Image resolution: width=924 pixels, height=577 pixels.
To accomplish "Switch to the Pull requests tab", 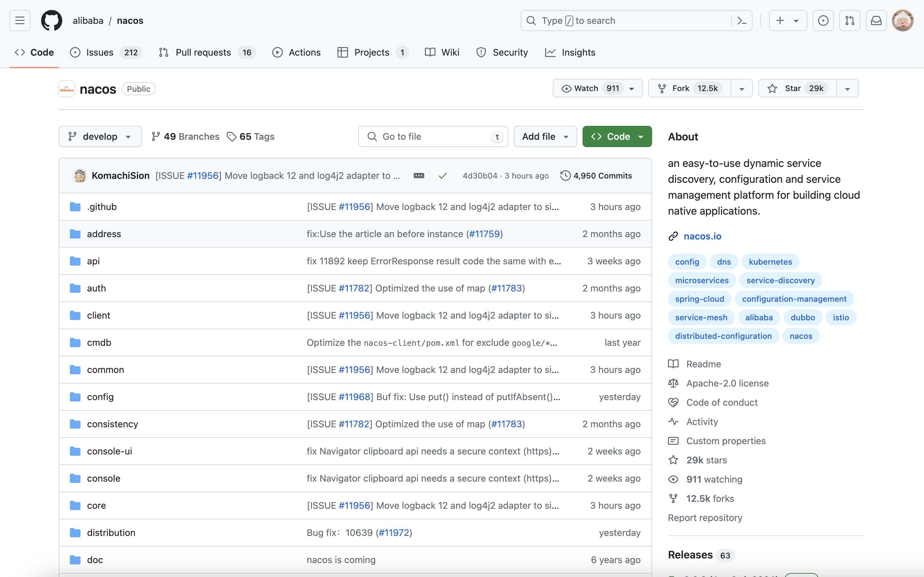I will tap(207, 52).
